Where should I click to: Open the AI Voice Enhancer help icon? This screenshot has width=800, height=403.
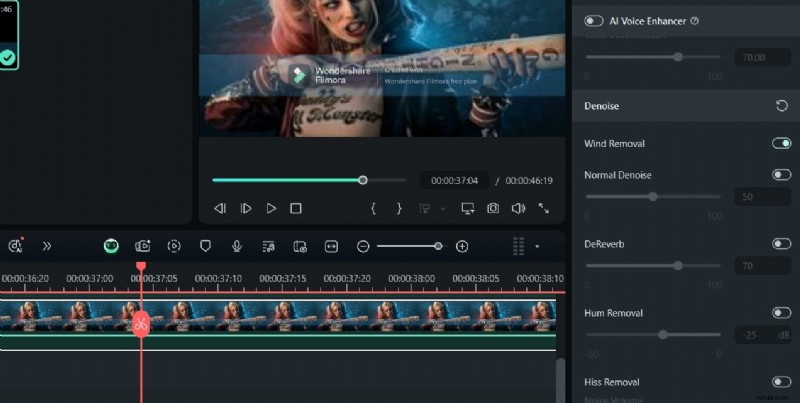(x=694, y=21)
